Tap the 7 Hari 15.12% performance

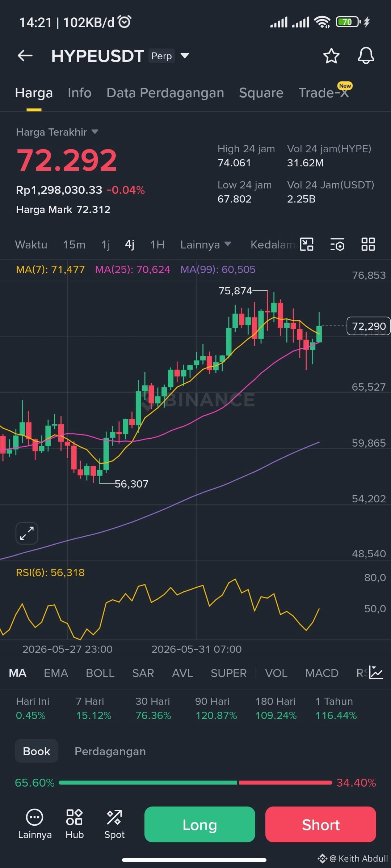click(93, 708)
